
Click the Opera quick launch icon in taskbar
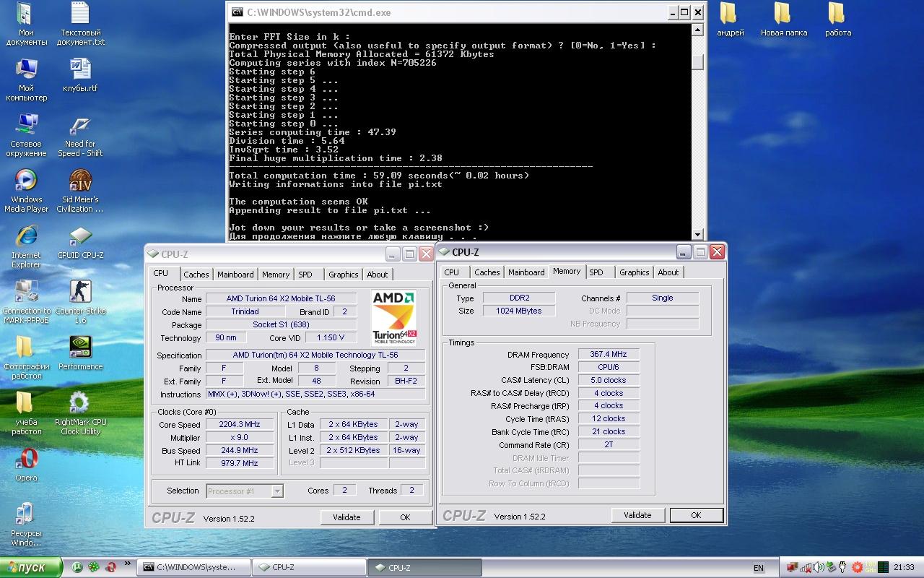click(x=111, y=567)
